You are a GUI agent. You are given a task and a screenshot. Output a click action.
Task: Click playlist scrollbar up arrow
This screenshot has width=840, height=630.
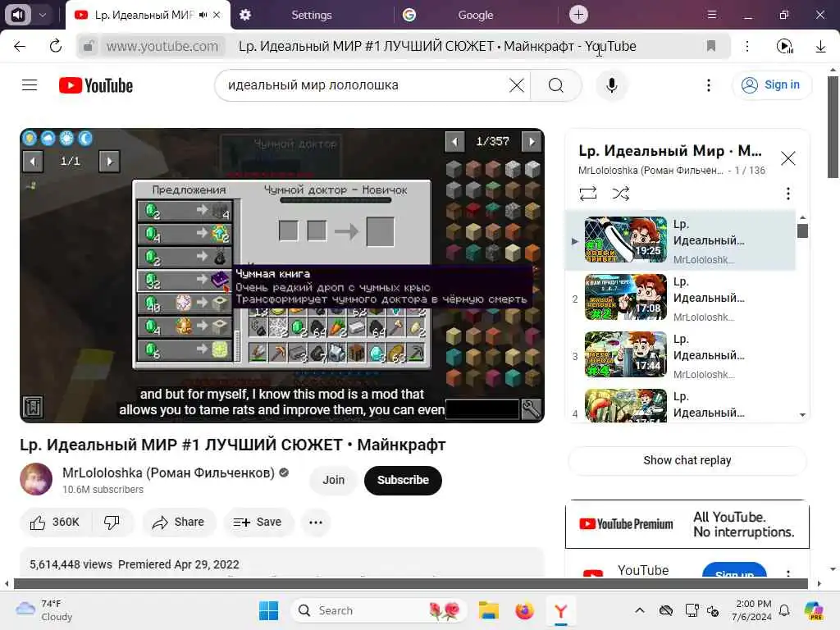tap(802, 217)
